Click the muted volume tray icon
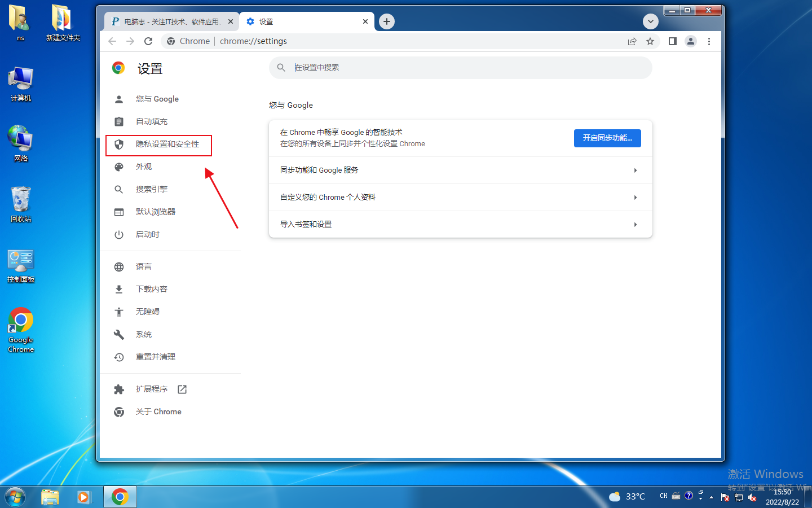 tap(752, 497)
